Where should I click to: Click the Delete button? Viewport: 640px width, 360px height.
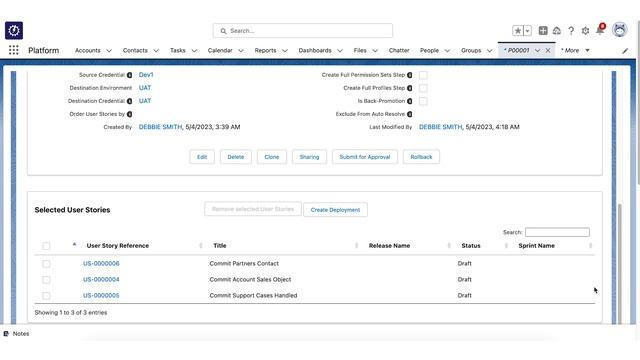236,157
